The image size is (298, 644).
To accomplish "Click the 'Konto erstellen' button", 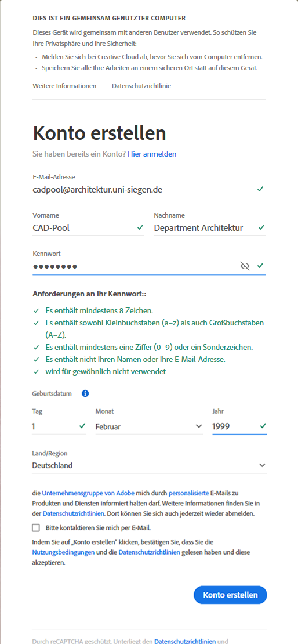I will point(230,595).
